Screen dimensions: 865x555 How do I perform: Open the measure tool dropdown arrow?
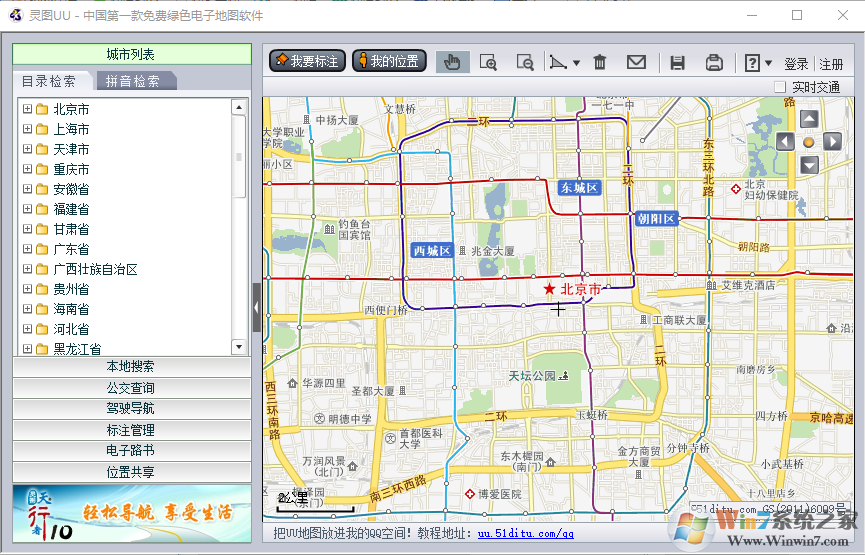(x=576, y=63)
